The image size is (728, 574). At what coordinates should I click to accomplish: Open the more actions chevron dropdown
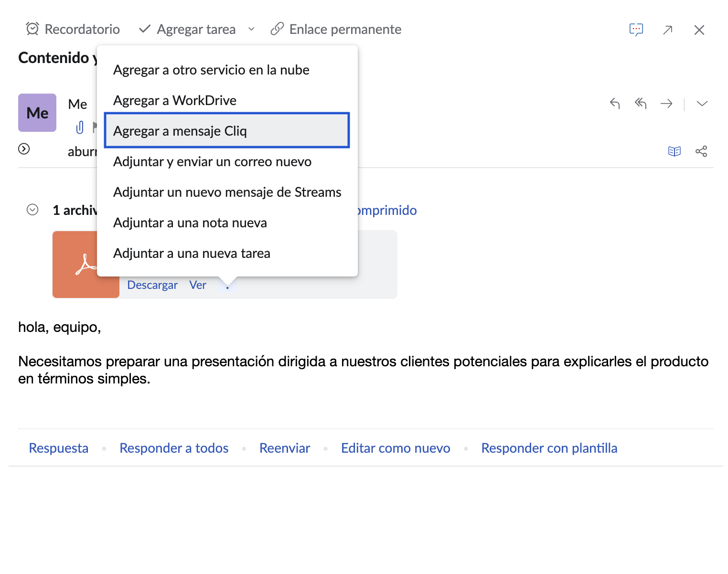[702, 104]
